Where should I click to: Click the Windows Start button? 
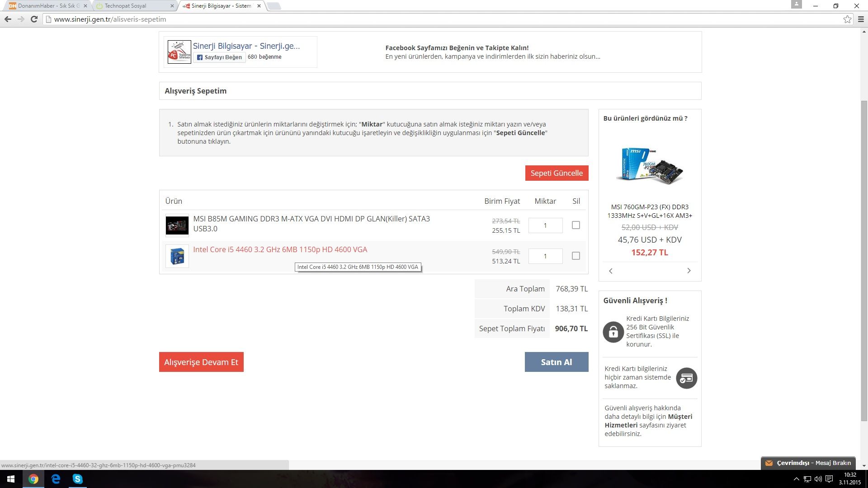(x=11, y=479)
